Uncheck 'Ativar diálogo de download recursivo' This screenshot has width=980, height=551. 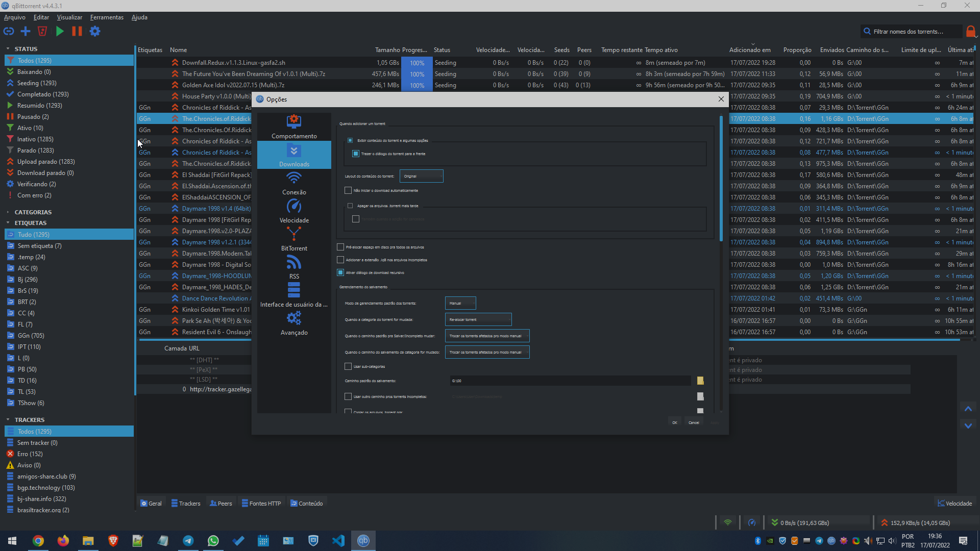(340, 272)
